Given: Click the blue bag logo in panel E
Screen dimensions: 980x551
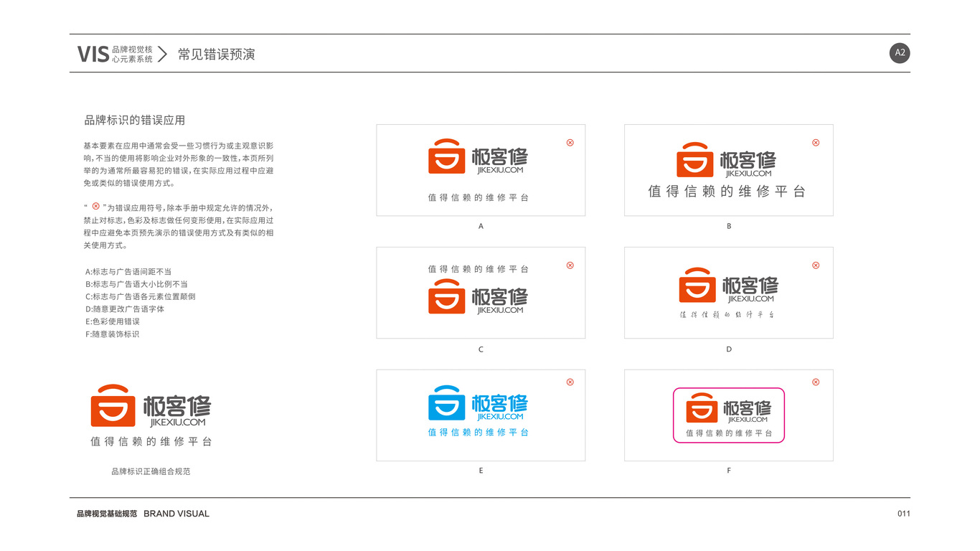Looking at the screenshot, I should point(447,402).
